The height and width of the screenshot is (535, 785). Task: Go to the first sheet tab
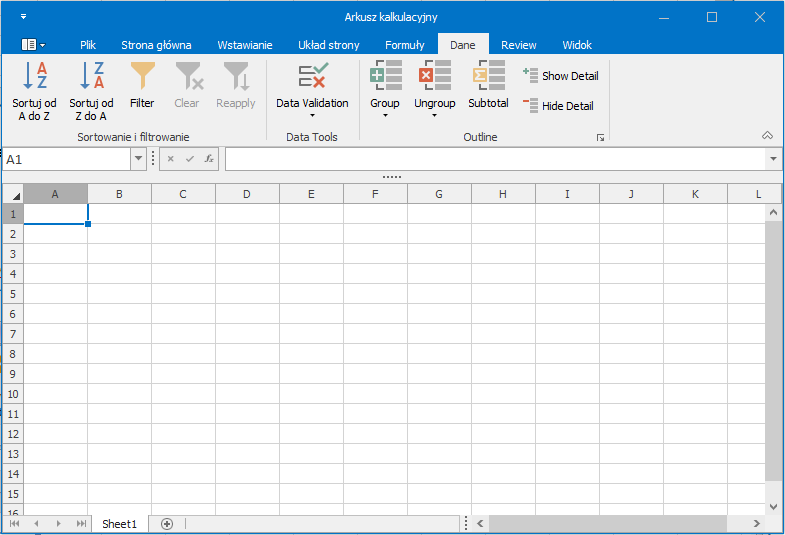pos(15,523)
